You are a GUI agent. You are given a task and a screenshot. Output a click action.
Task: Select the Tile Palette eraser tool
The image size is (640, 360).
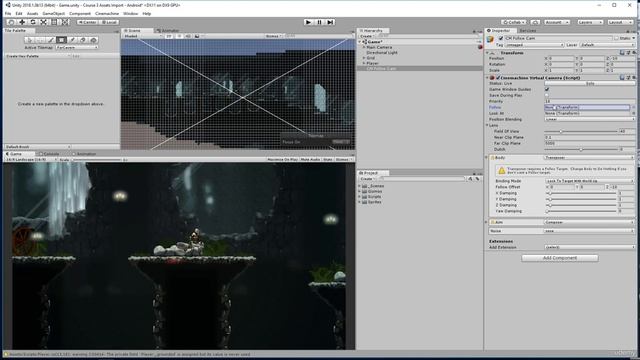point(83,40)
